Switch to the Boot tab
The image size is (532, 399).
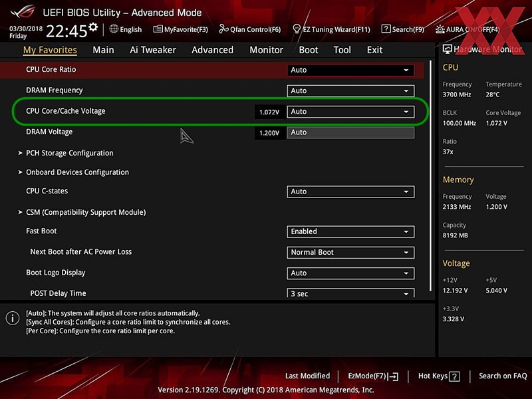pos(309,50)
